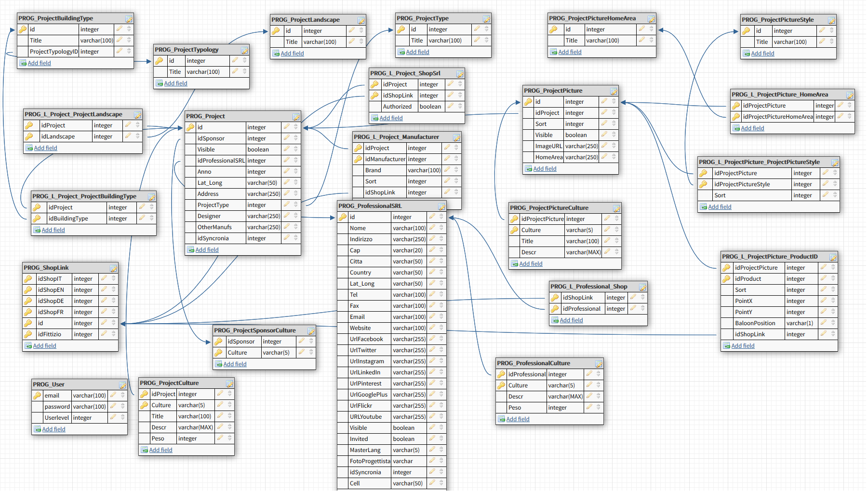Edit the ImageURL field in PROG_ProjectPicture
Viewport: 868px width, 494px height.
click(x=604, y=146)
